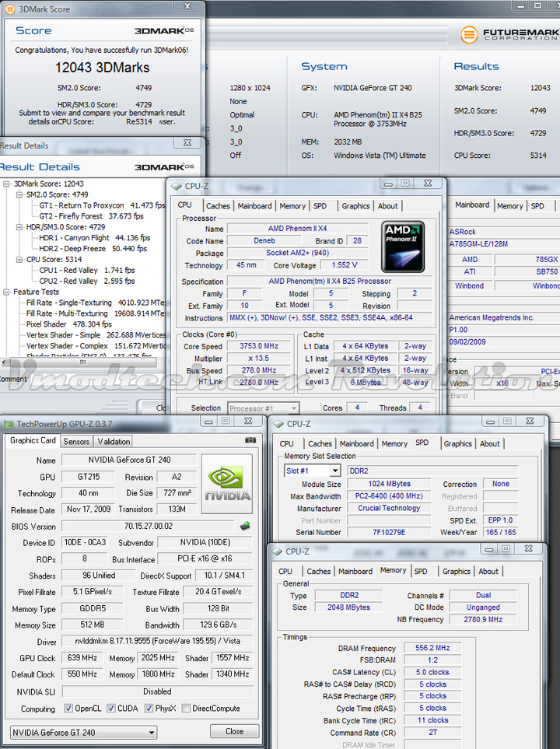
Task: Click the DRAM Frequency 556.2 MHz field
Action: (432, 648)
